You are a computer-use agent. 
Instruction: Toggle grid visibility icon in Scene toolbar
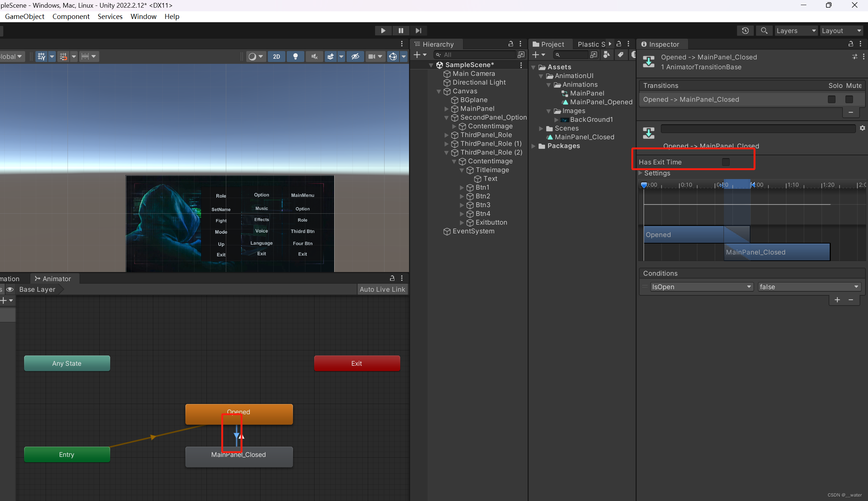(41, 57)
